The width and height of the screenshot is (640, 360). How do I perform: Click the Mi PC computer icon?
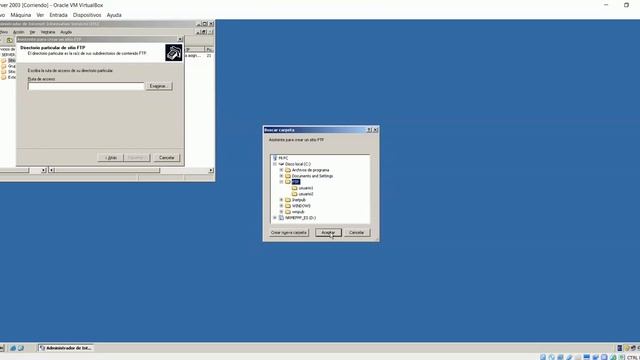[x=275, y=158]
